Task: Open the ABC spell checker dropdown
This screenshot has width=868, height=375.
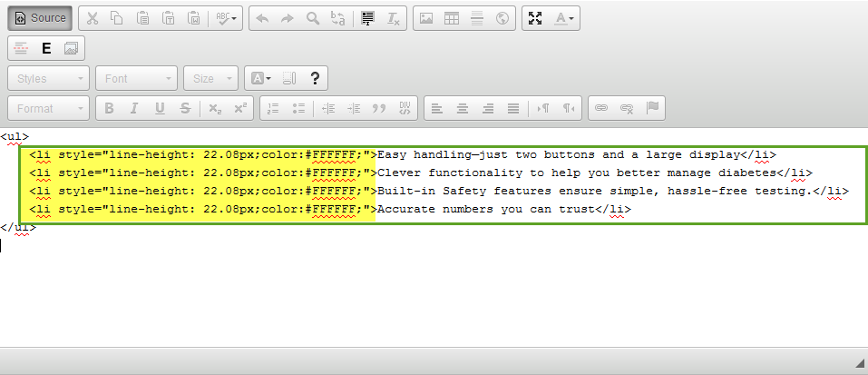Action: pyautogui.click(x=226, y=18)
